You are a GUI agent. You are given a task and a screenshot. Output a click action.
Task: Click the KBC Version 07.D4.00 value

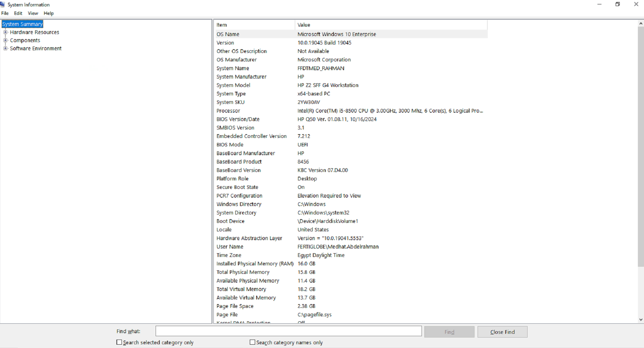pyautogui.click(x=323, y=170)
